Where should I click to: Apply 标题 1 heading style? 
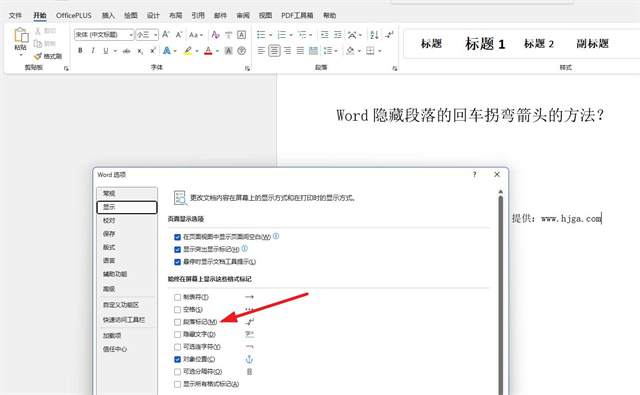[x=485, y=43]
